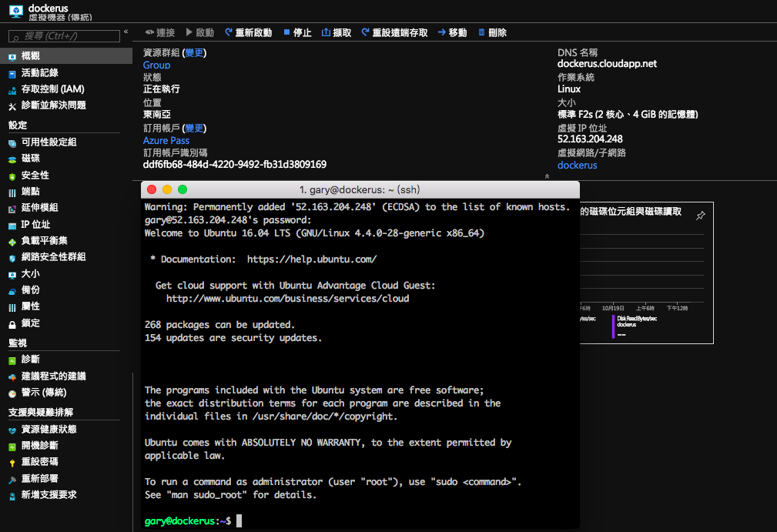
Task: Click the 正在執行 status value
Action: pos(161,89)
